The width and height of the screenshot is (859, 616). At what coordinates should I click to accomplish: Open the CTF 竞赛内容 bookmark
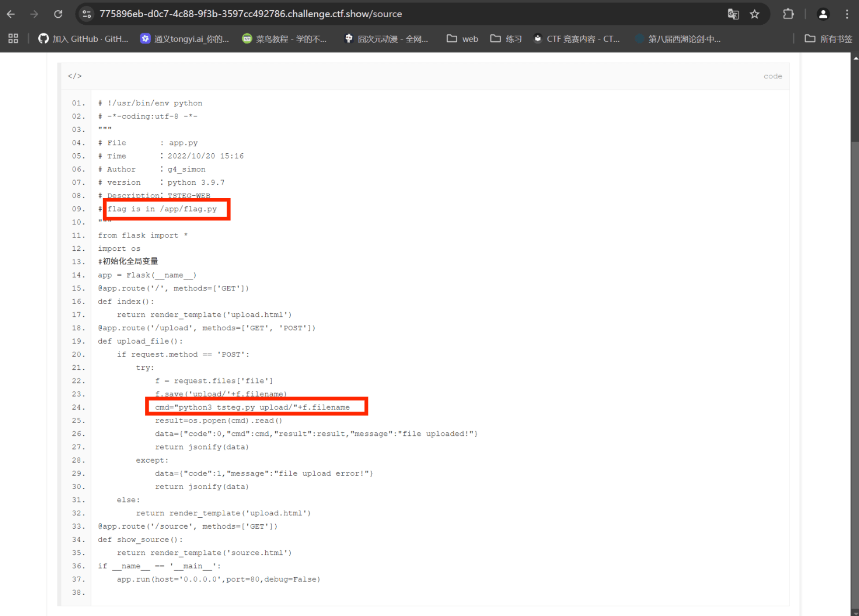pos(576,39)
